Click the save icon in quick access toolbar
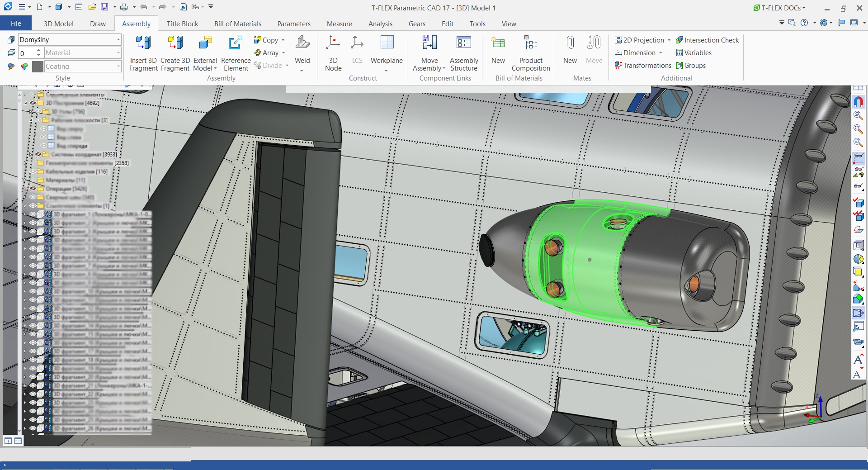This screenshot has height=470, width=868. [104, 7]
